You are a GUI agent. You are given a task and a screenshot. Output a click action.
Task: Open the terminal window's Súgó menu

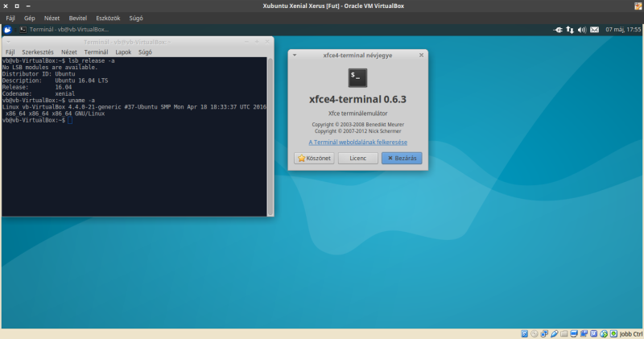[145, 52]
